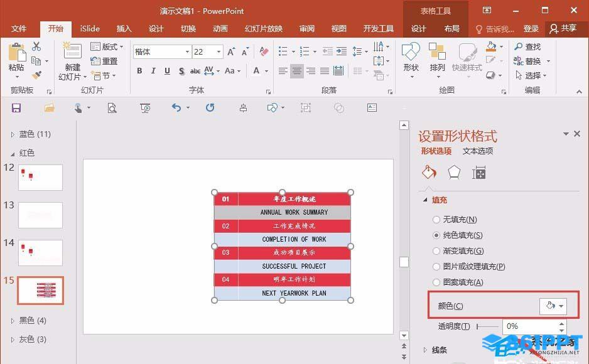This screenshot has height=364, width=589.
Task: Switch to the 布局 table Layout tab
Action: coord(452,28)
